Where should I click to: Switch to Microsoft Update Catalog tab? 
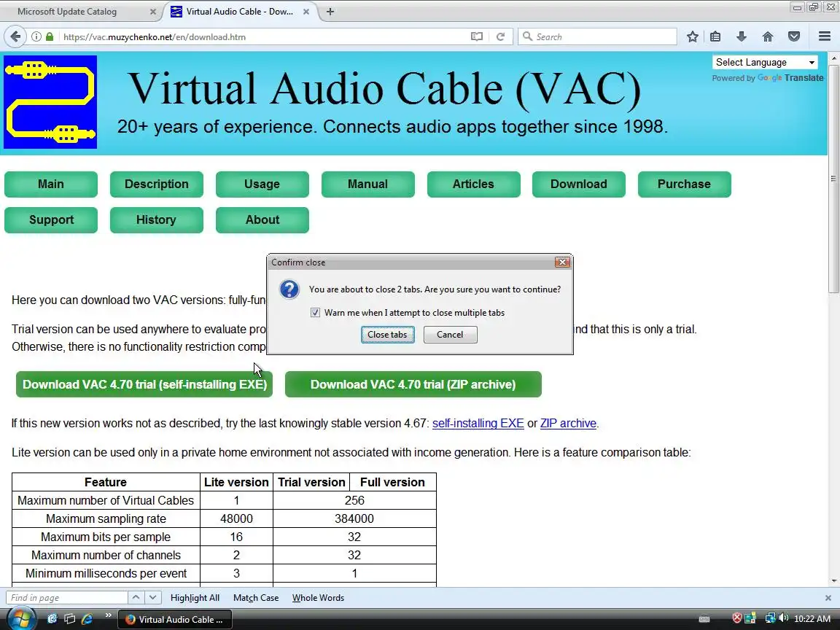pyautogui.click(x=68, y=11)
